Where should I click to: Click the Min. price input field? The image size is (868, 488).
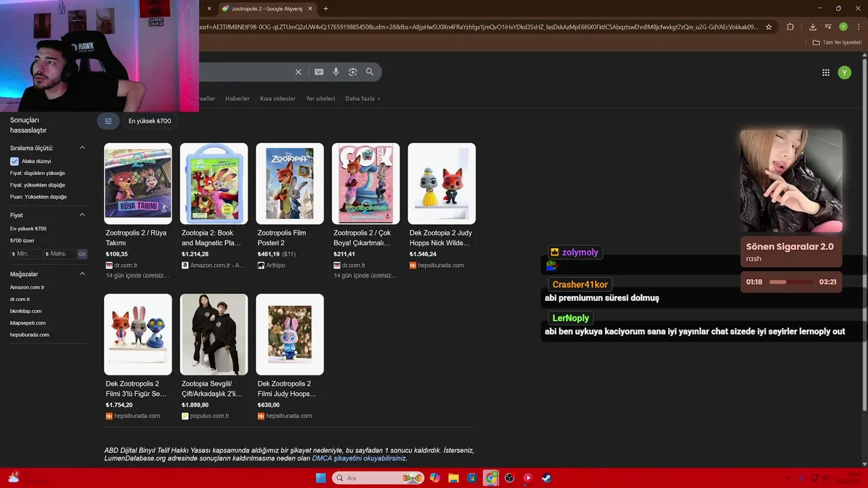(26, 253)
